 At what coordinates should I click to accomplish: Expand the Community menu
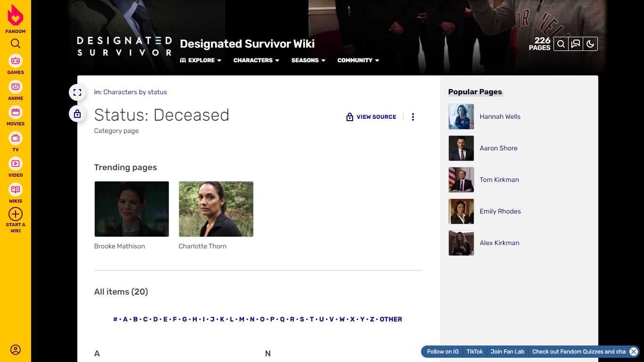358,60
